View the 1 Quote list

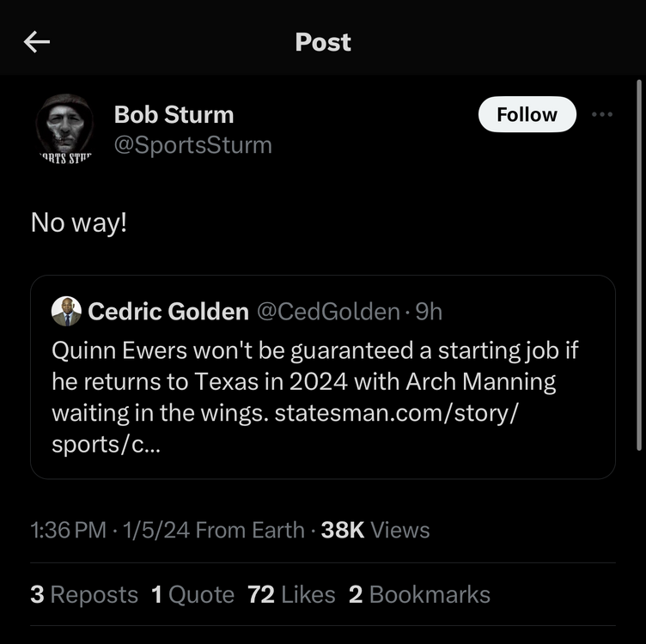193,595
